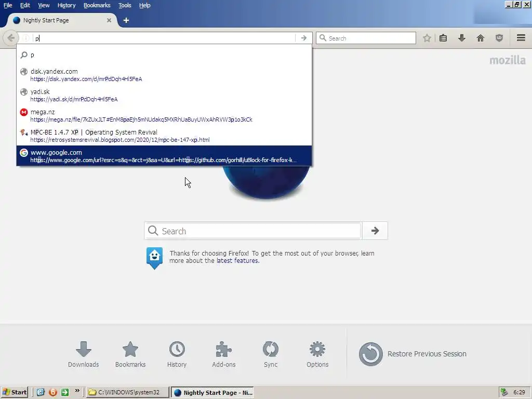Image resolution: width=532 pixels, height=399 pixels.
Task: Click the green arrow quick launch icon
Action: [65, 392]
